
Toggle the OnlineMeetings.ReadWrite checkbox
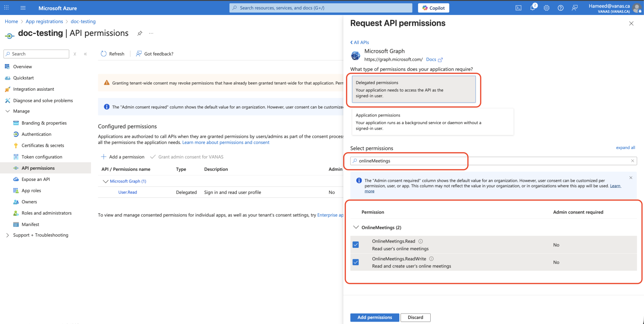356,262
